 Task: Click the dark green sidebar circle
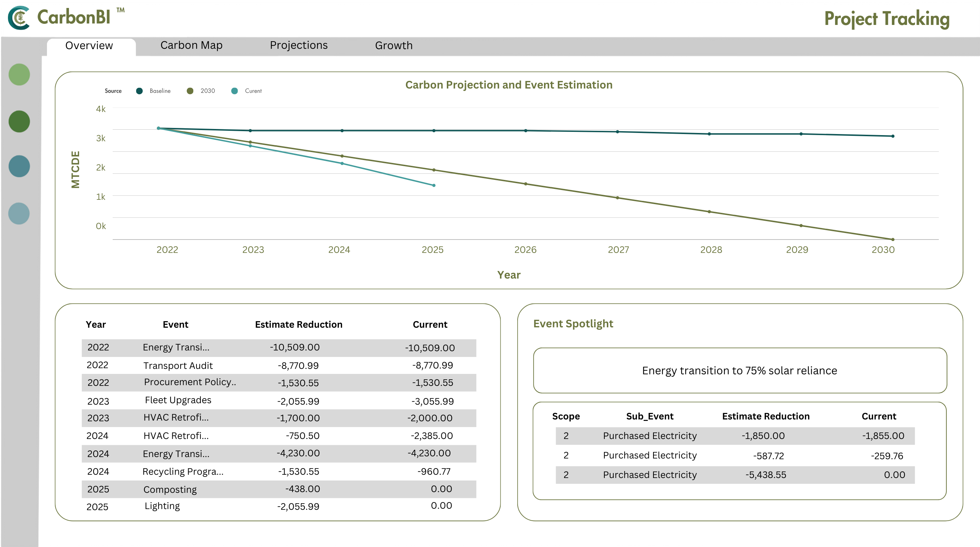coord(19,121)
